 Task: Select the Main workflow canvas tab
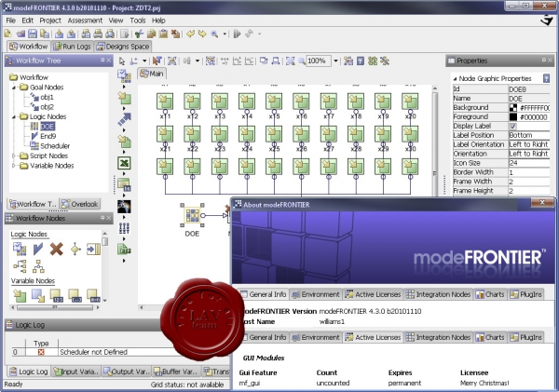pyautogui.click(x=152, y=74)
